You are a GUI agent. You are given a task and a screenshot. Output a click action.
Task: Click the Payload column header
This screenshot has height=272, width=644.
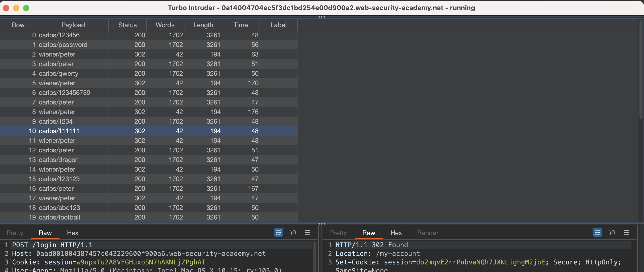pos(73,25)
